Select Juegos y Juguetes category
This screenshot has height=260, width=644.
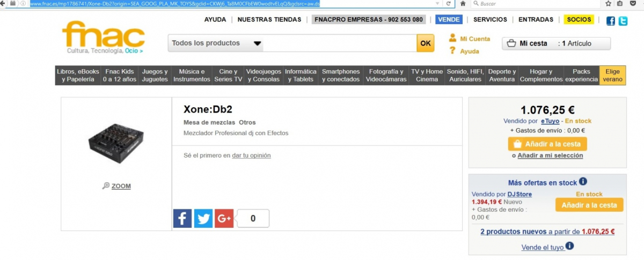tap(155, 76)
